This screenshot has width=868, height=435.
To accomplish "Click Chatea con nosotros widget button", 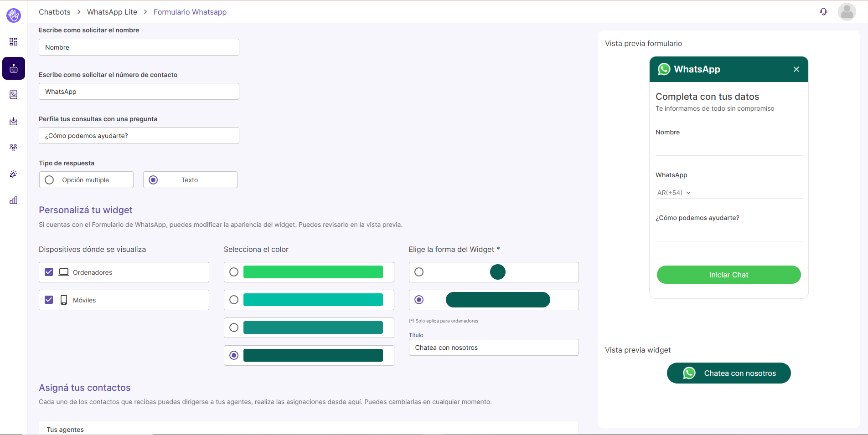I will coord(728,373).
